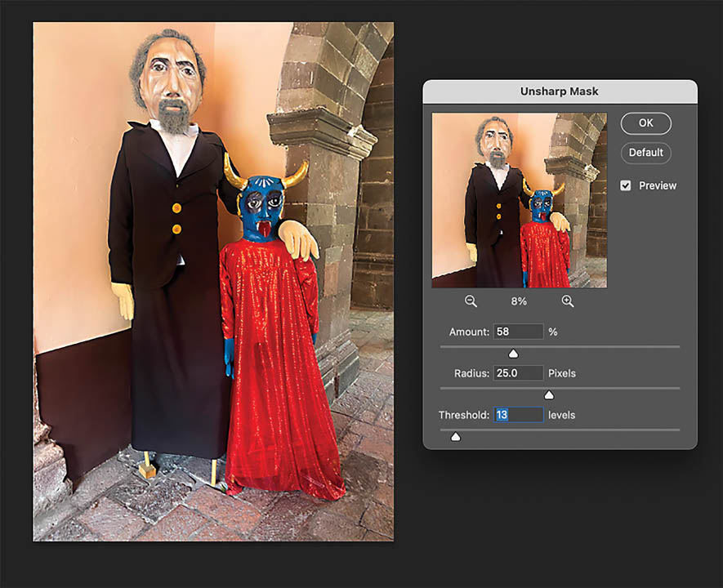Image resolution: width=723 pixels, height=588 pixels.
Task: Click the Threshold label text
Action: (x=463, y=415)
